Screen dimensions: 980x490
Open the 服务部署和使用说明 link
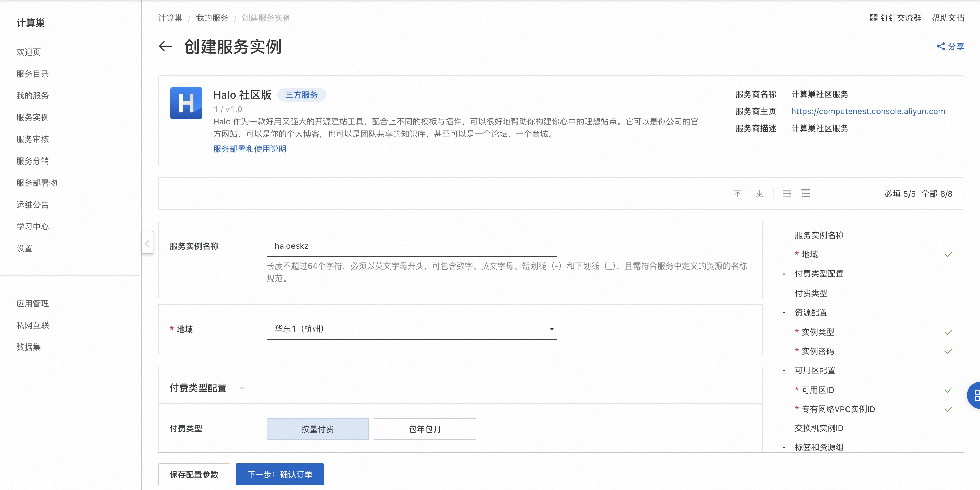pos(250,149)
